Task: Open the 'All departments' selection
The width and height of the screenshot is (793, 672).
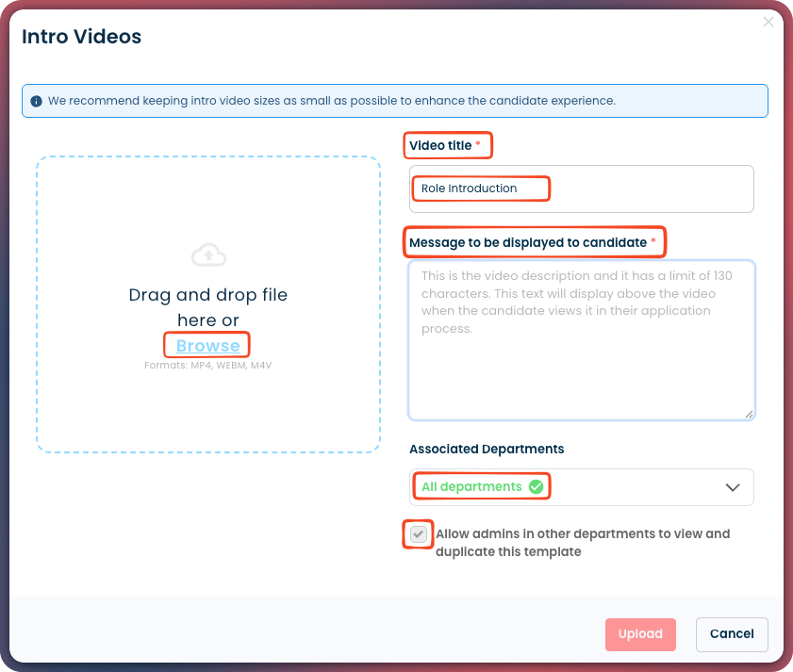Action: point(471,487)
